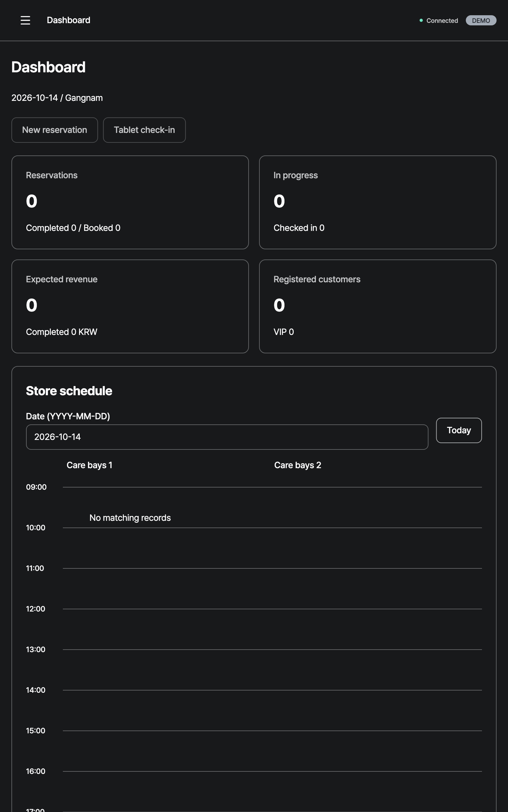
Task: Select the In progress stat card
Action: click(378, 202)
